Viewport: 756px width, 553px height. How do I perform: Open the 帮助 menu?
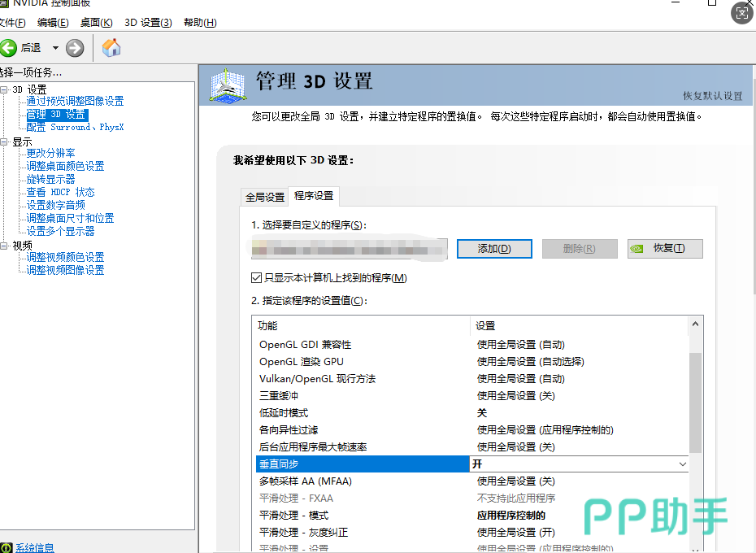point(200,22)
